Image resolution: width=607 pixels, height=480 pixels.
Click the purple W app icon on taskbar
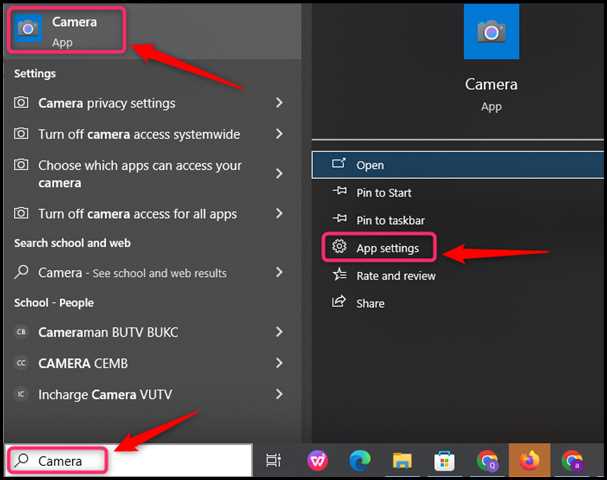317,460
